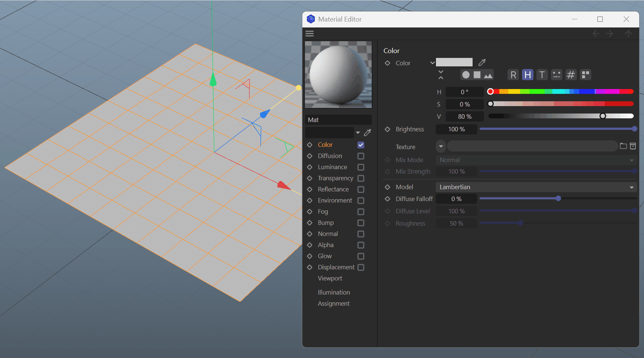Open the hamburger menu in Material Editor
The image size is (644, 358).
click(309, 34)
